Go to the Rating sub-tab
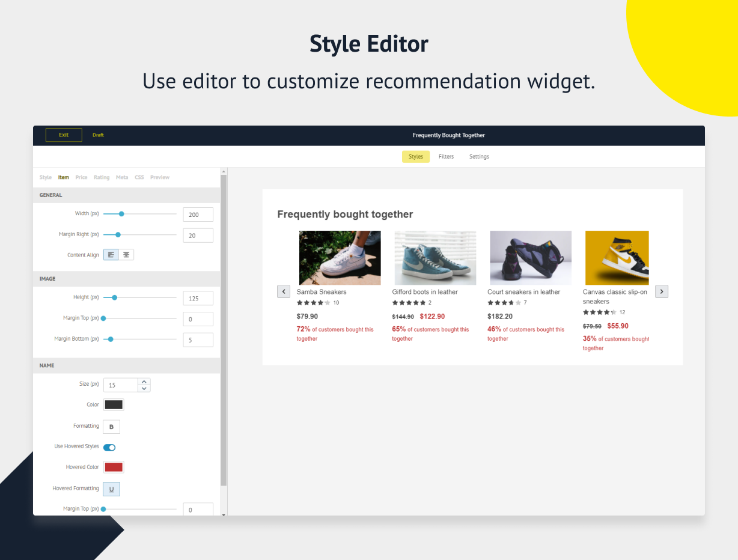Image resolution: width=738 pixels, height=560 pixels. [102, 177]
